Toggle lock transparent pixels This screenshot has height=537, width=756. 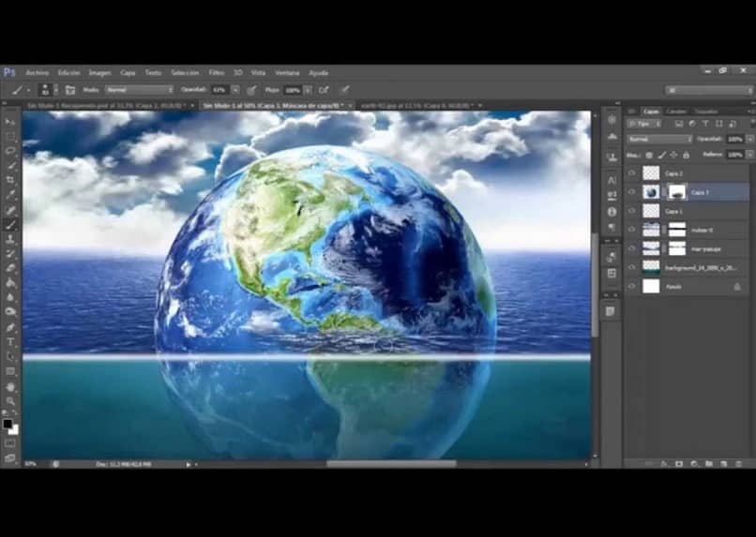[x=649, y=155]
